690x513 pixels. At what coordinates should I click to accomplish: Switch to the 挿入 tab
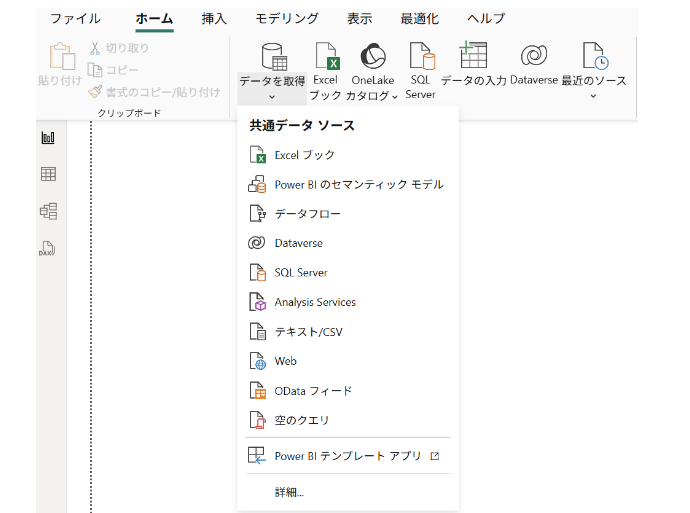click(214, 18)
